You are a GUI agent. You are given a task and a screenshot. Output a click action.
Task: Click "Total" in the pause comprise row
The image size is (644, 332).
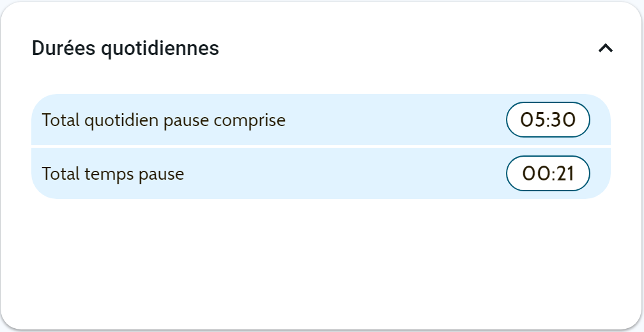(61, 120)
